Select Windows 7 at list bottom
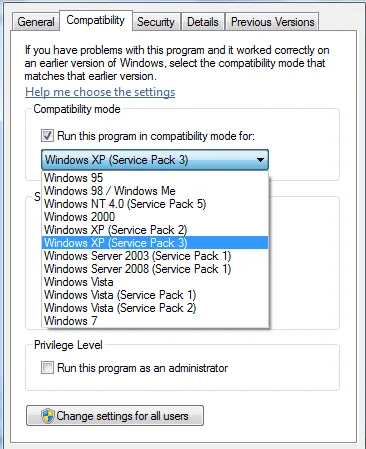 click(x=155, y=321)
